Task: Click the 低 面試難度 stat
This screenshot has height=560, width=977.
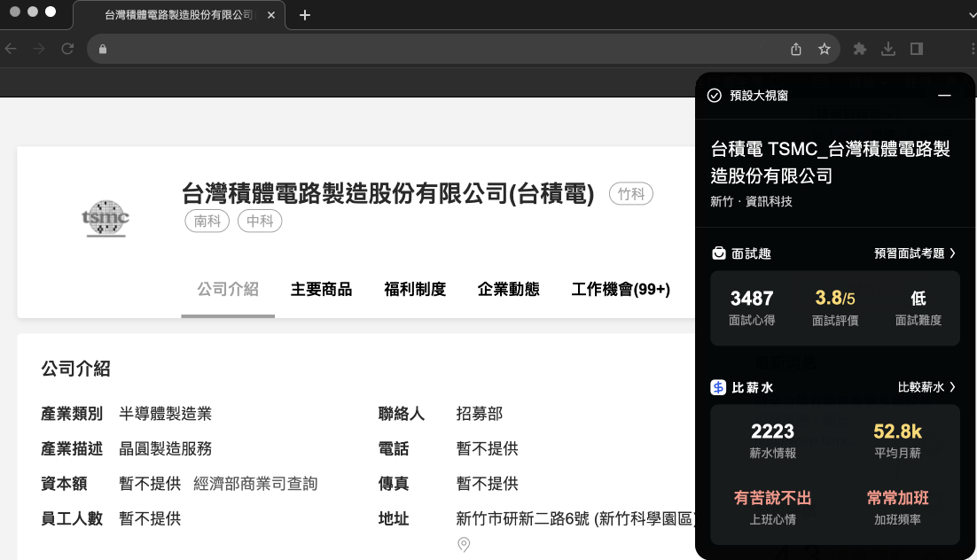Action: 918,308
